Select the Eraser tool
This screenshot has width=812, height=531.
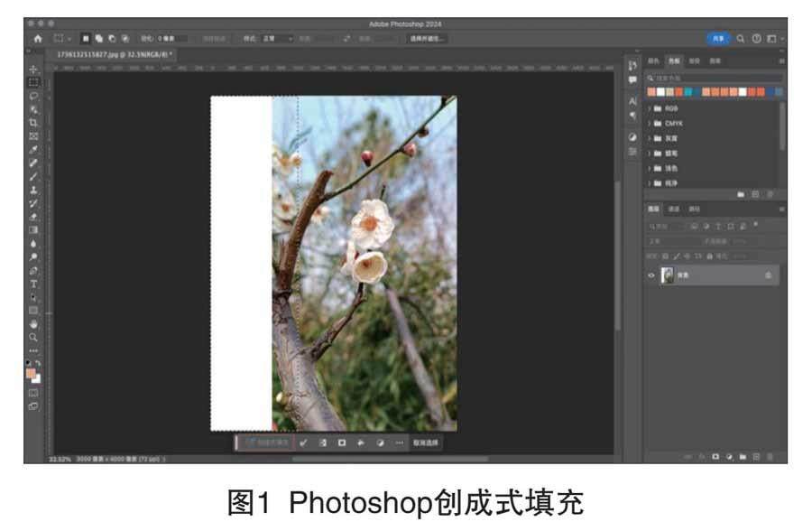coord(33,217)
